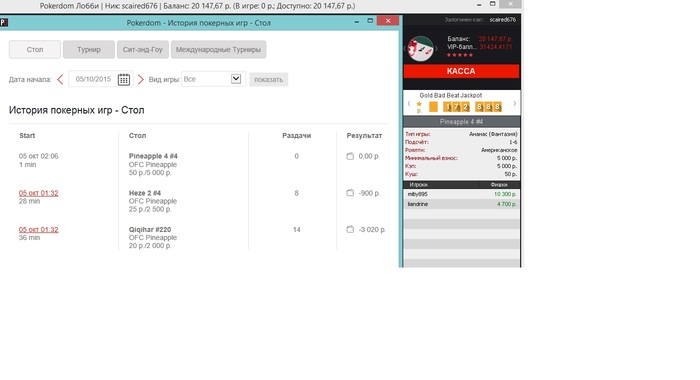Screen dimensions: 700x380
Task: Click right arrow beside the avatar
Action: point(436,48)
